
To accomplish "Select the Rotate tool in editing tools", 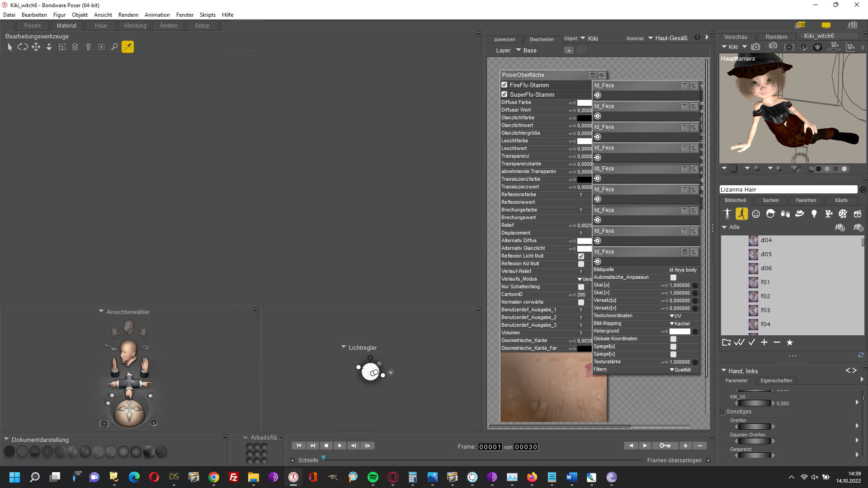I will pos(23,47).
